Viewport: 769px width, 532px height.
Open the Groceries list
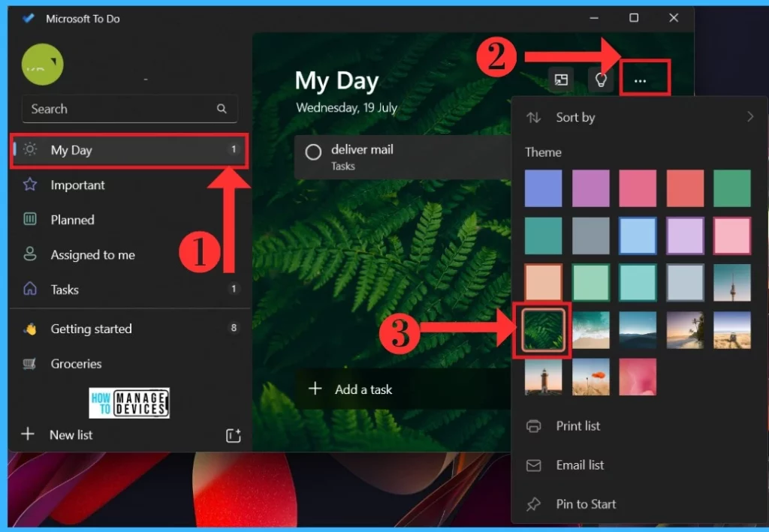coord(129,363)
